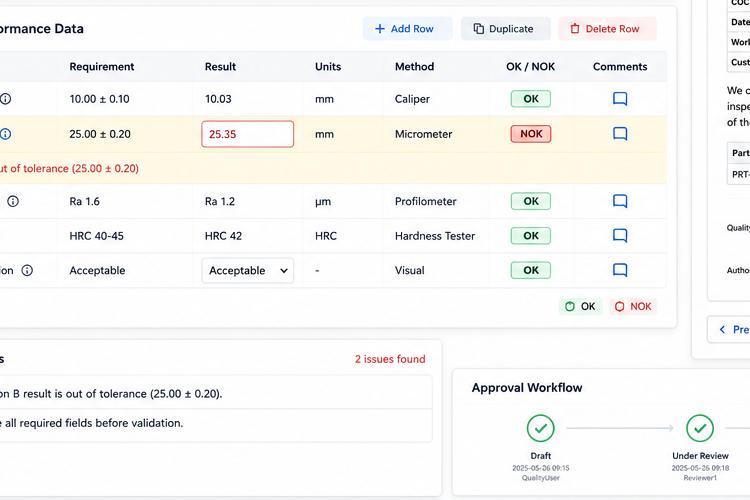The height and width of the screenshot is (500, 750).
Task: Toggle the OK badge in Hardness Tester row
Action: click(x=530, y=236)
